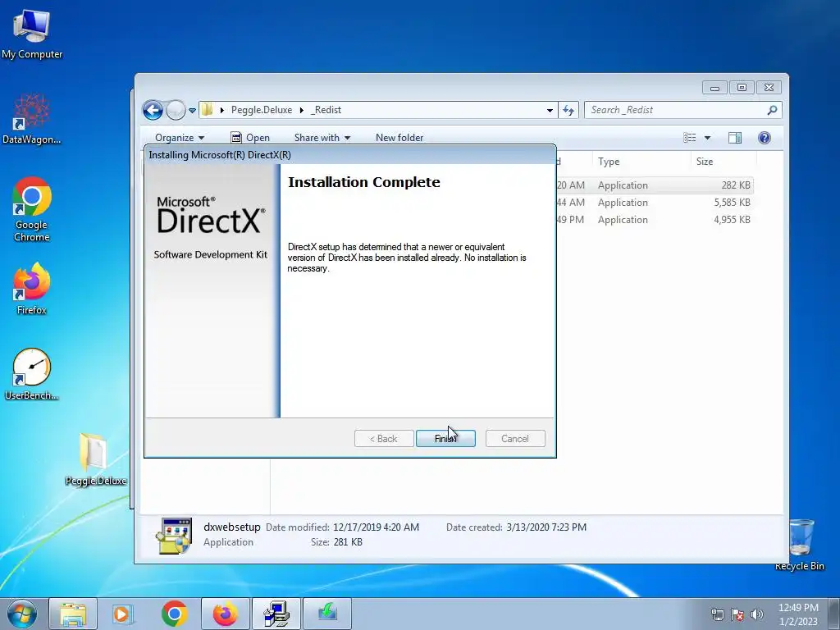Open the Organize menu
Viewport: 840px width, 630px height.
(180, 138)
